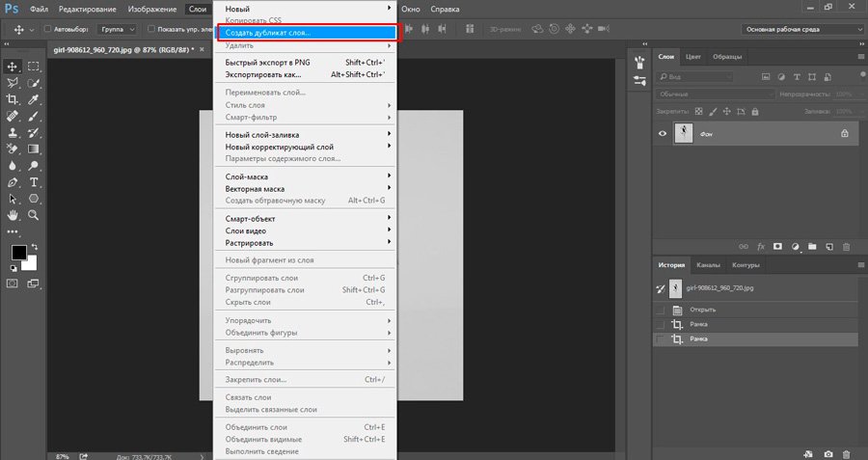Enable the Автовыбор checkbox
The width and height of the screenshot is (868, 460).
(48, 29)
